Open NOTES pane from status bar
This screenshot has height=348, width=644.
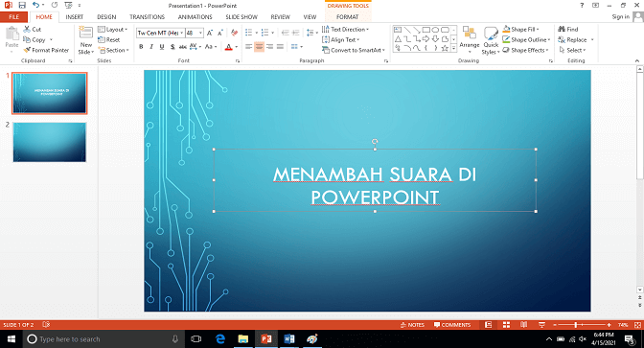[412, 325]
